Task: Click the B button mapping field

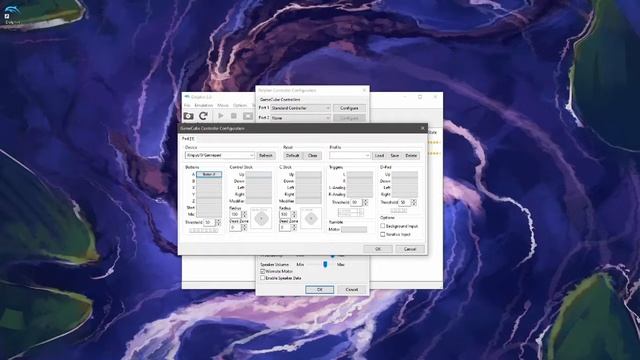Action: [209, 181]
